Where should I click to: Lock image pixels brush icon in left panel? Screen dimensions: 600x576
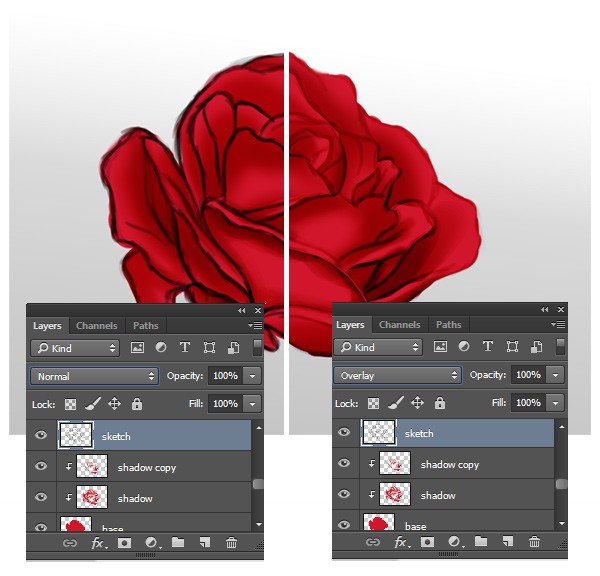point(93,404)
